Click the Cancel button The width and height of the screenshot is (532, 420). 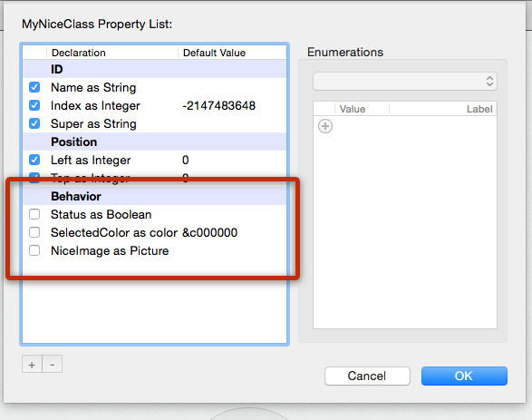coord(367,376)
